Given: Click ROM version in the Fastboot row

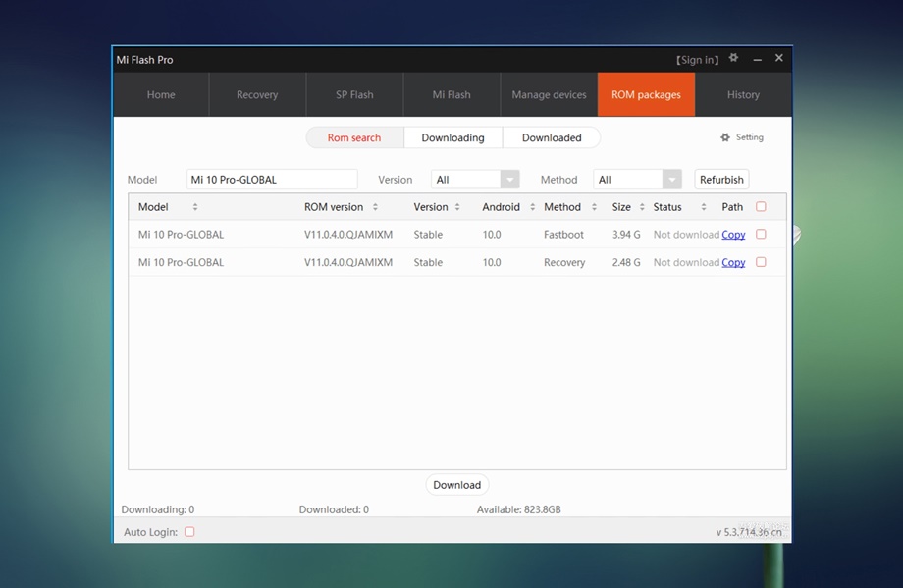Looking at the screenshot, I should click(x=348, y=235).
